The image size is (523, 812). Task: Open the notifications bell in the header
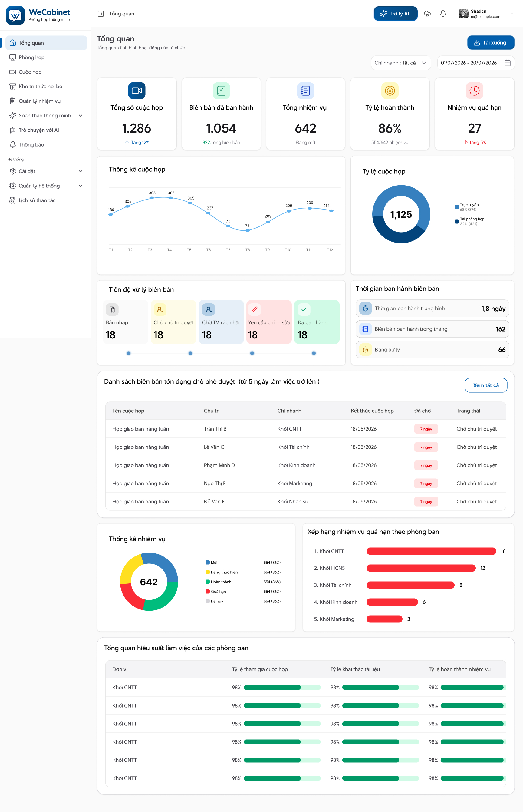point(443,14)
